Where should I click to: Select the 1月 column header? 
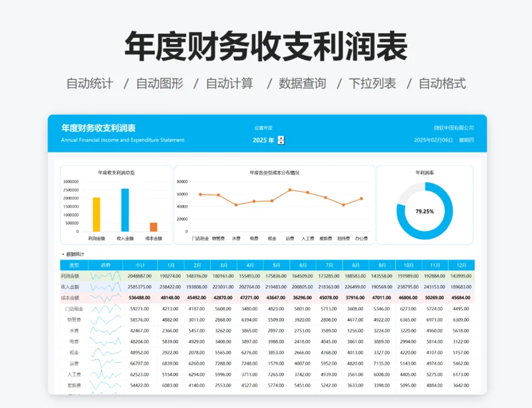(171, 265)
